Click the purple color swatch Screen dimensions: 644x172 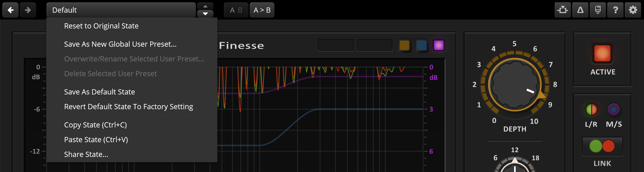pyautogui.click(x=439, y=46)
